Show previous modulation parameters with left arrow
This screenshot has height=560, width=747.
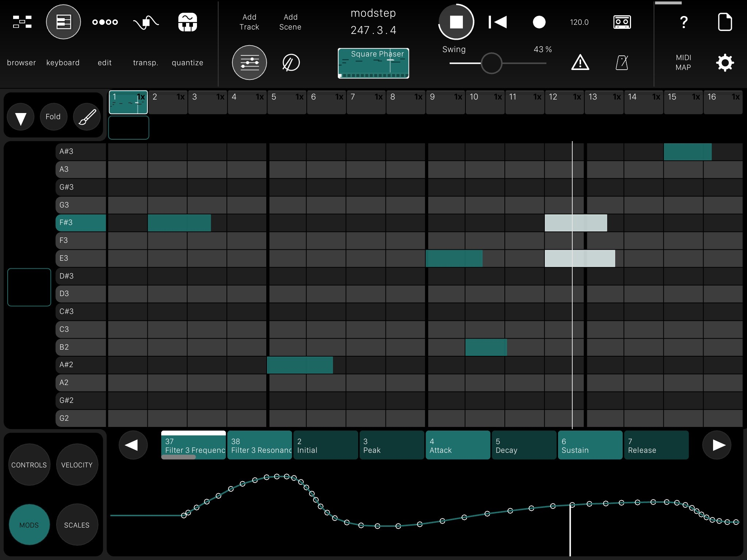[133, 445]
